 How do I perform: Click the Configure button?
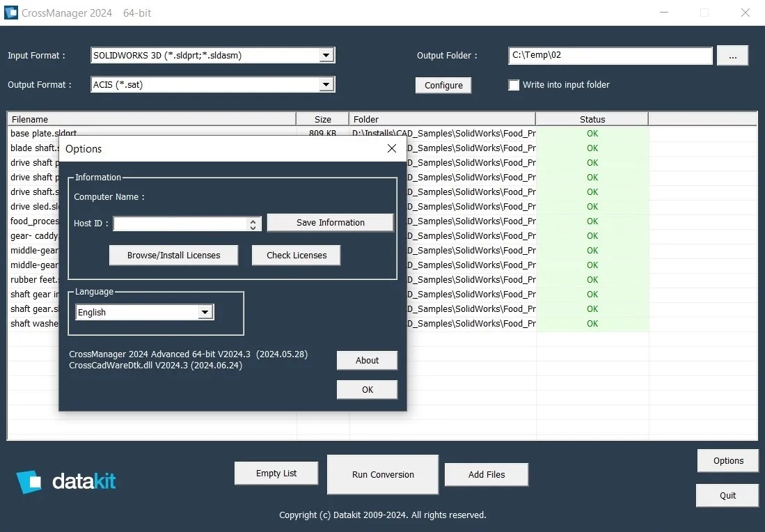click(x=443, y=86)
